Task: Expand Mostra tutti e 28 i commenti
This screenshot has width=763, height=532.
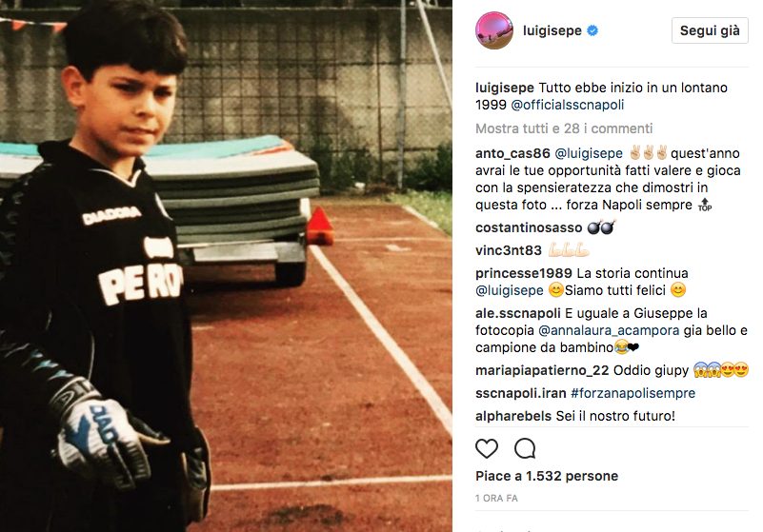Action: pyautogui.click(x=564, y=128)
